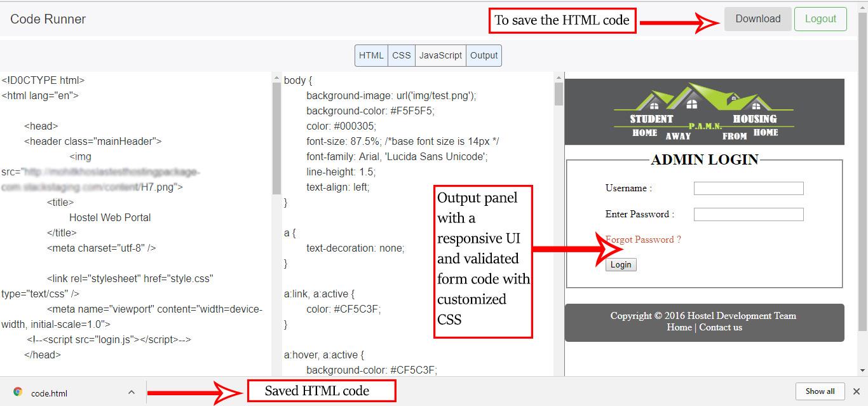The image size is (868, 406).
Task: Open the Forgot Password link
Action: pos(643,240)
